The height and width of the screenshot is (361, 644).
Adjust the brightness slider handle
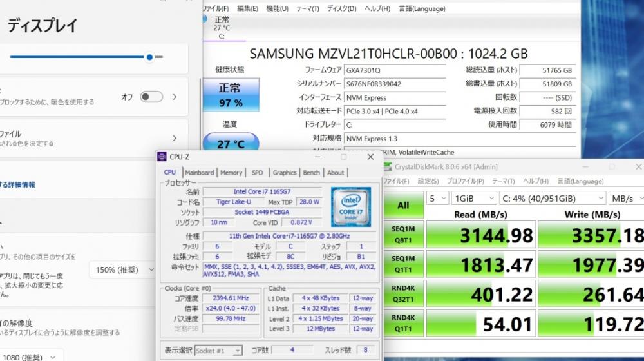point(149,57)
